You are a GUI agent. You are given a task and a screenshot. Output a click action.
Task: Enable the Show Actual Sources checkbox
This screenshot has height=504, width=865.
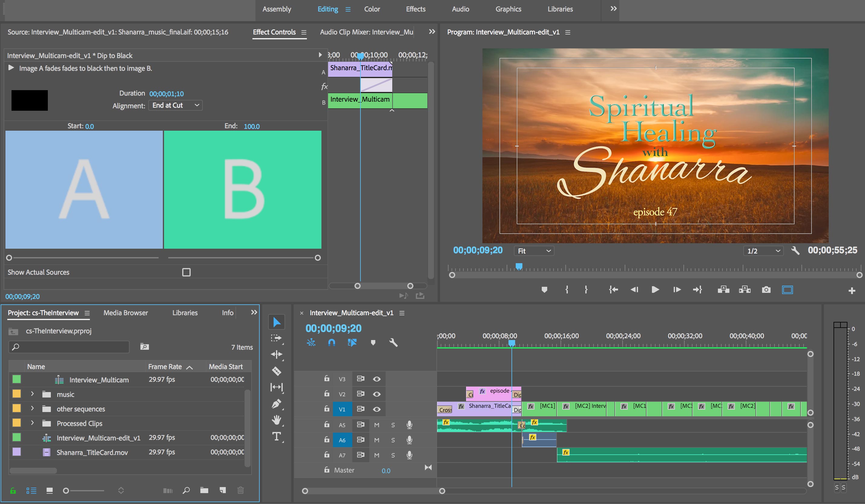pos(186,272)
